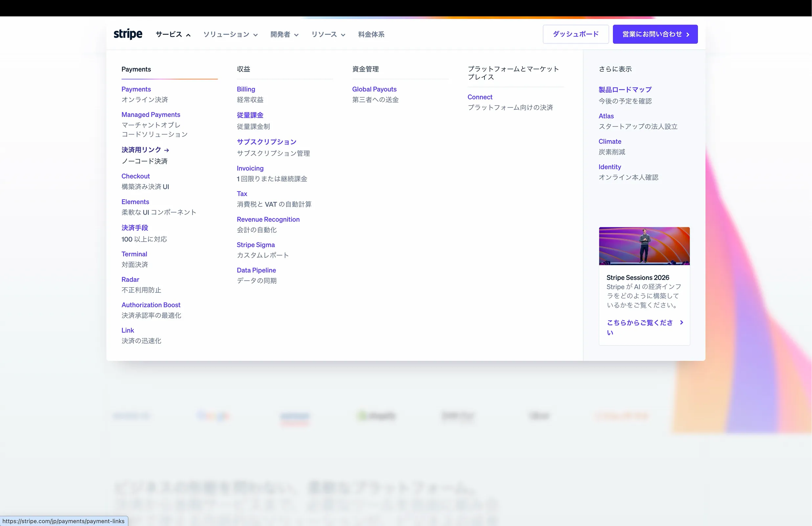The image size is (812, 526).
Task: Click the arrow beside 決済用リンク
Action: 167,150
